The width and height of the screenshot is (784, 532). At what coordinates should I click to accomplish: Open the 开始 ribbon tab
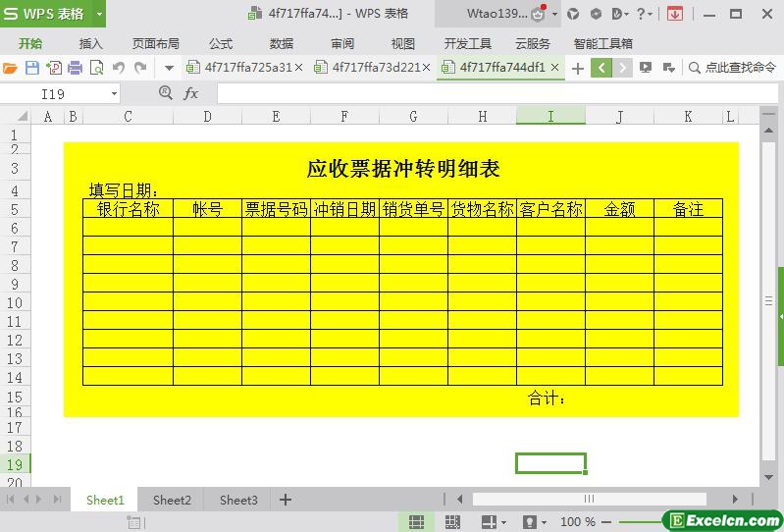tap(30, 44)
